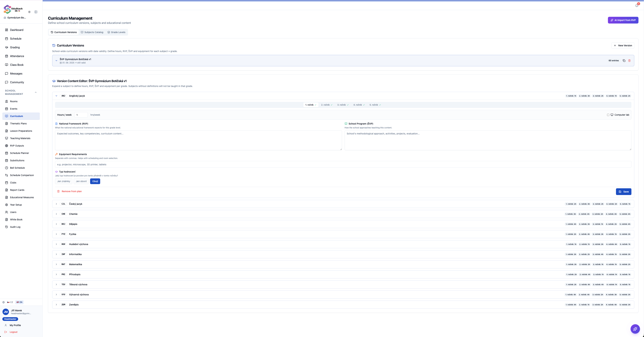Expand the Fyzika subject row
The height and width of the screenshot is (337, 644).
(x=343, y=234)
